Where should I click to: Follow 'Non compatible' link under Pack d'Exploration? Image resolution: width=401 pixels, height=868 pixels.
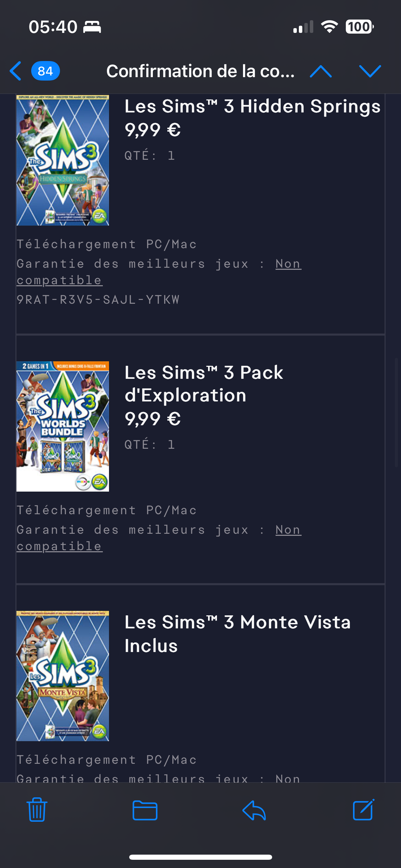[159, 538]
